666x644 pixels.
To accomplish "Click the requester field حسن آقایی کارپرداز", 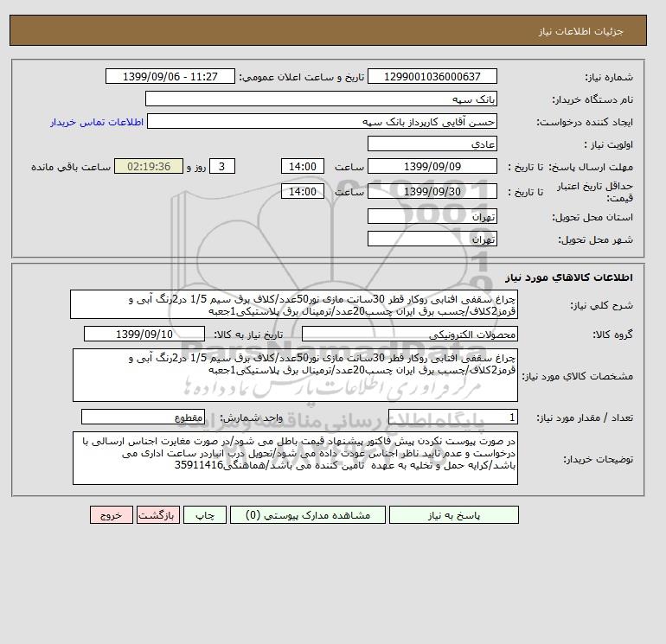I will [322, 122].
